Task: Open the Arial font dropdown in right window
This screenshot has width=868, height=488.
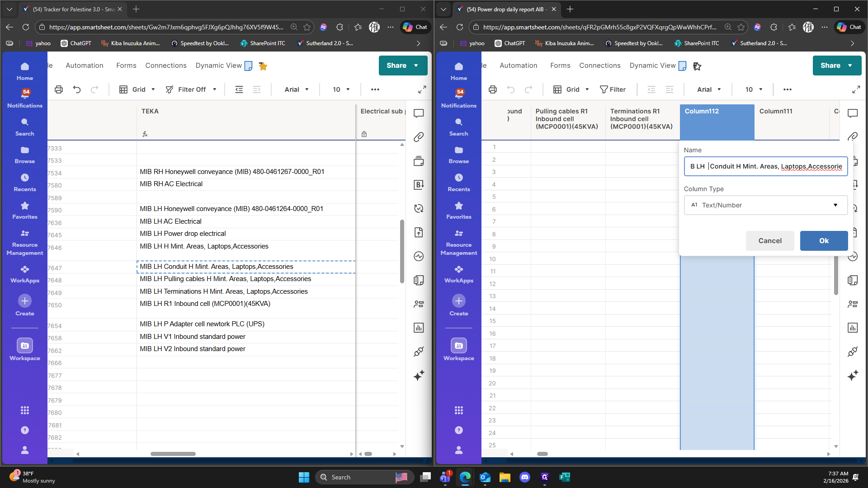Action: pyautogui.click(x=709, y=89)
